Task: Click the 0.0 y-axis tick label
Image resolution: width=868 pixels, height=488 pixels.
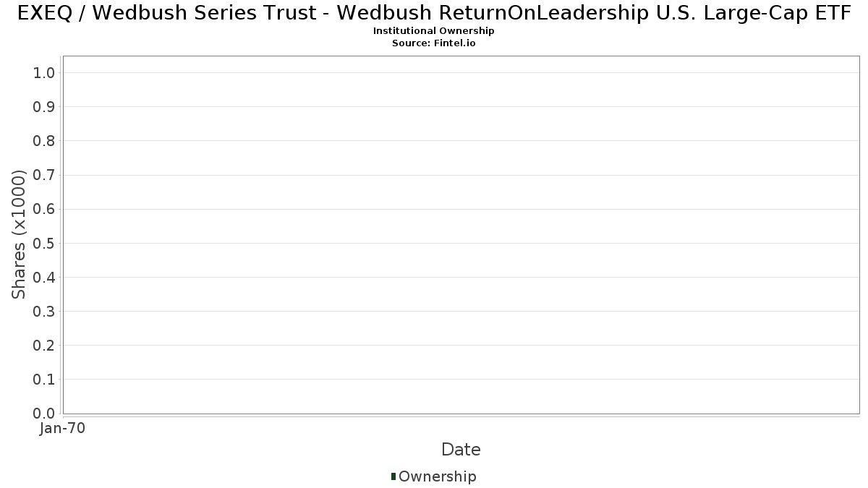Action: pos(44,414)
